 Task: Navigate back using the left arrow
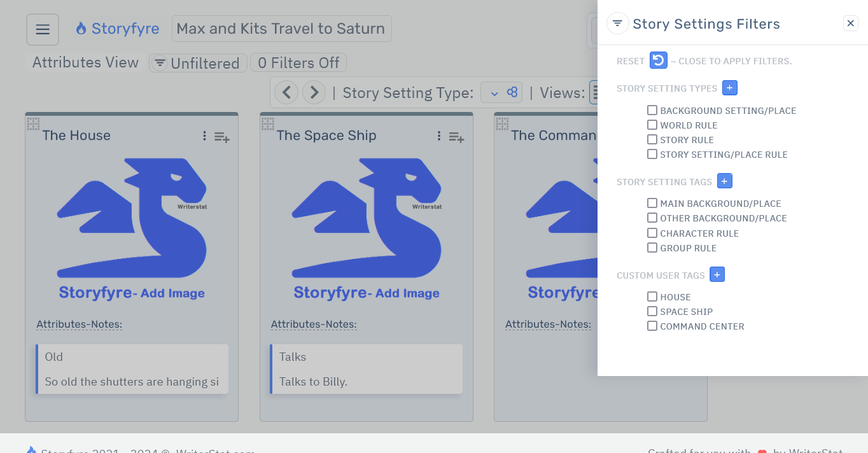click(286, 92)
